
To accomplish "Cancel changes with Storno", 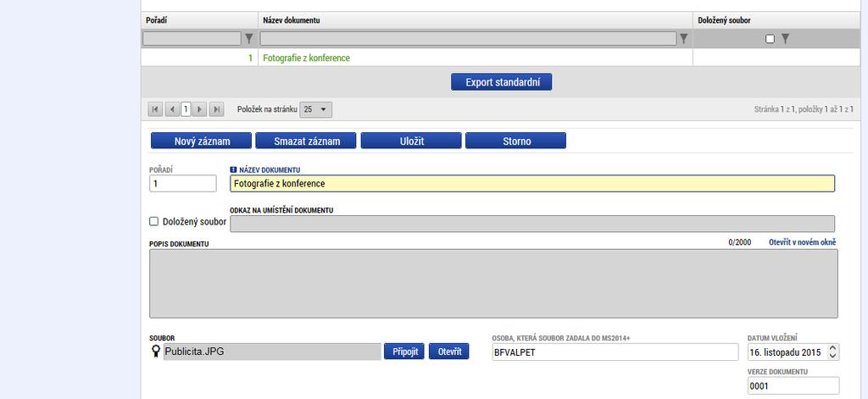I will 516,141.
